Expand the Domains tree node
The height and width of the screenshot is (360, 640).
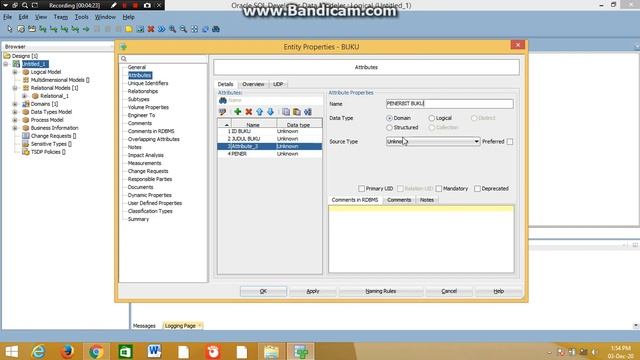pyautogui.click(x=15, y=104)
